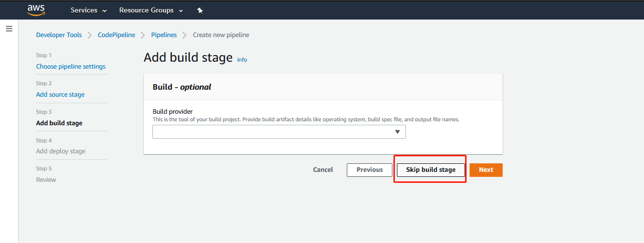The width and height of the screenshot is (644, 243).
Task: Click the Info link beside the heading
Action: click(x=242, y=60)
